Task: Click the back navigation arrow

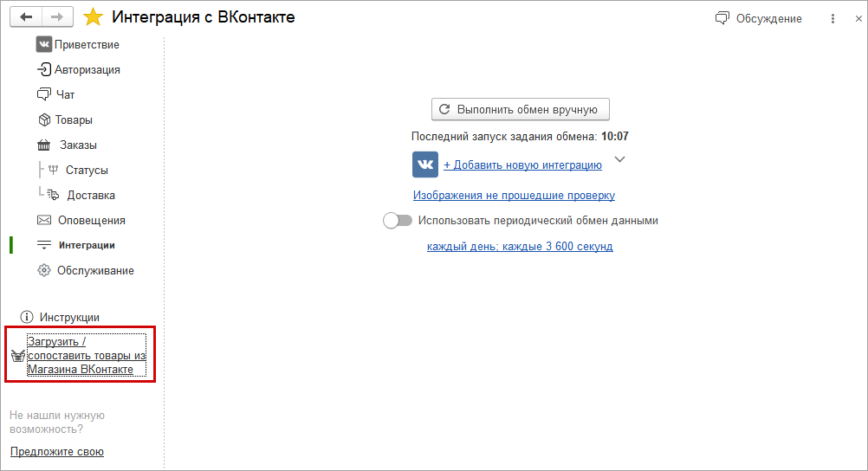Action: (x=26, y=16)
